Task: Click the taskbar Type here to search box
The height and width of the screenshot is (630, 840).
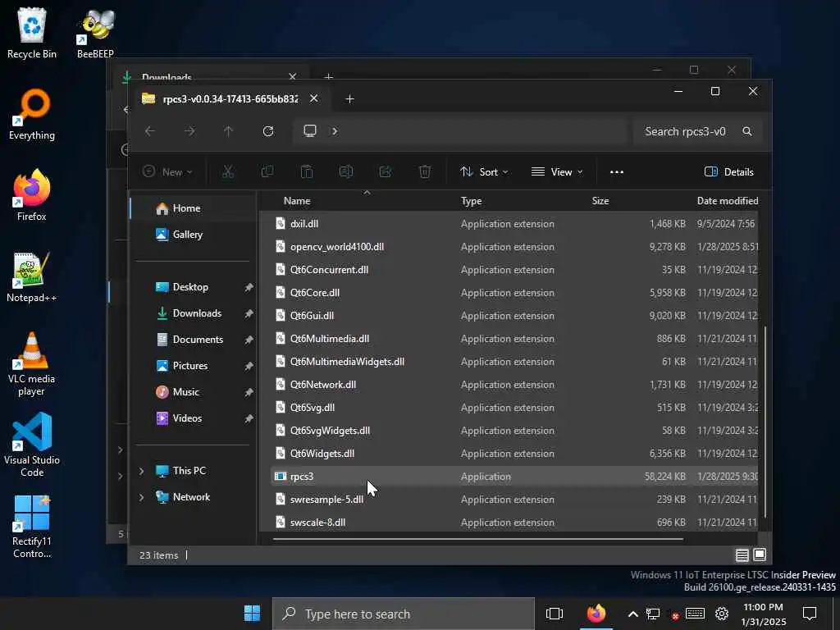Action: coord(404,614)
